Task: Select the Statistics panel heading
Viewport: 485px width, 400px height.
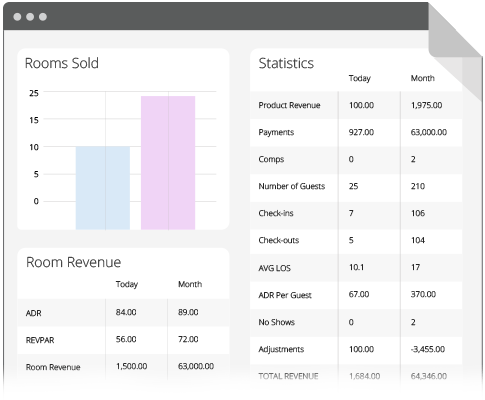Action: coord(286,63)
